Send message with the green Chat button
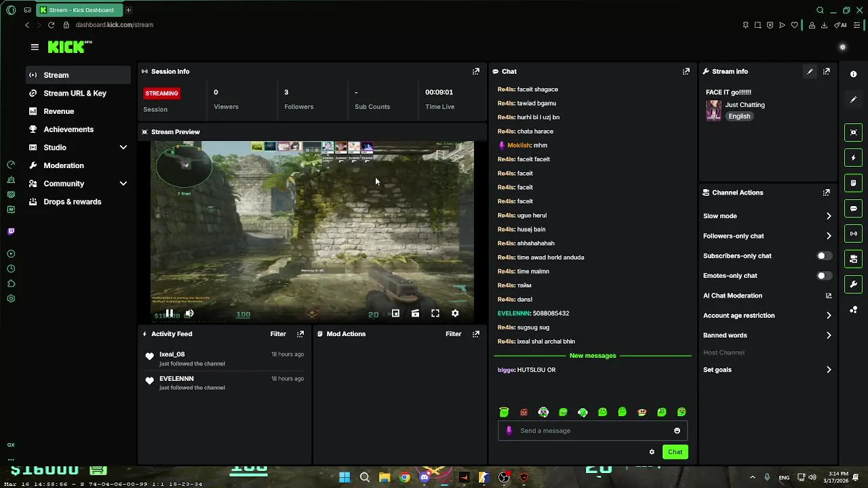The width and height of the screenshot is (868, 488). 675,452
